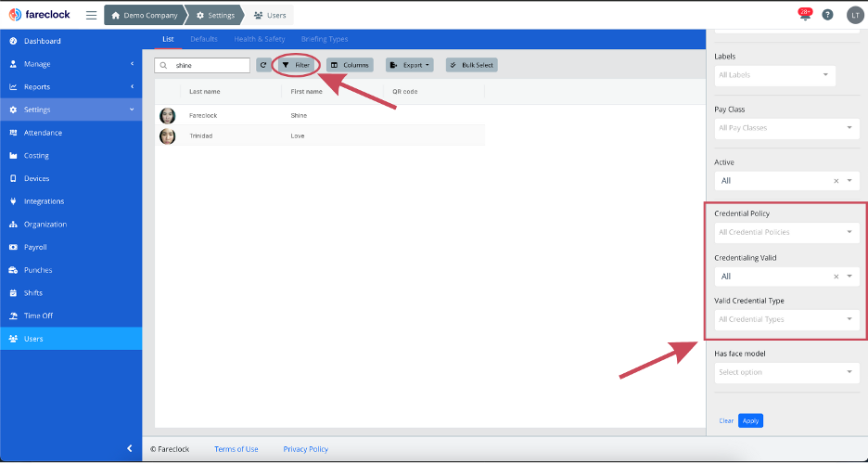The width and height of the screenshot is (868, 464).
Task: Open the Filter panel button
Action: click(x=296, y=65)
